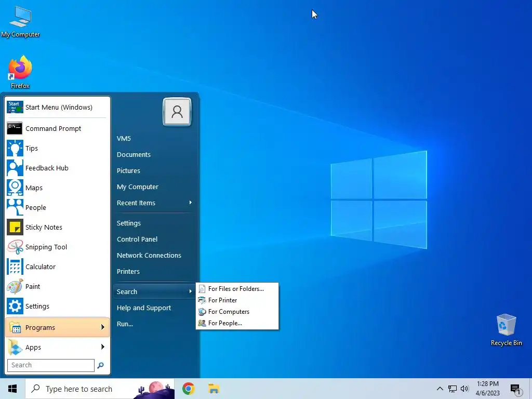Choose the For Printer search option
Image resolution: width=532 pixels, height=399 pixels.
coord(237,300)
